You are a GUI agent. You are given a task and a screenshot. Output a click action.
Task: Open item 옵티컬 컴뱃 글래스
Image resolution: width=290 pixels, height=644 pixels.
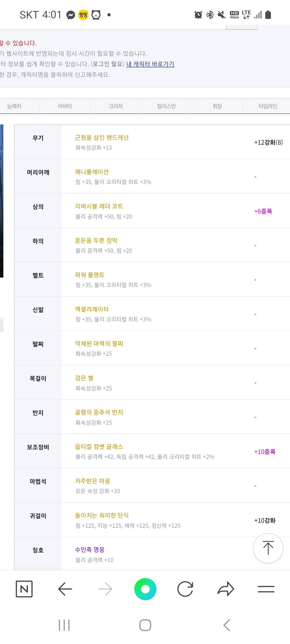coord(99,447)
